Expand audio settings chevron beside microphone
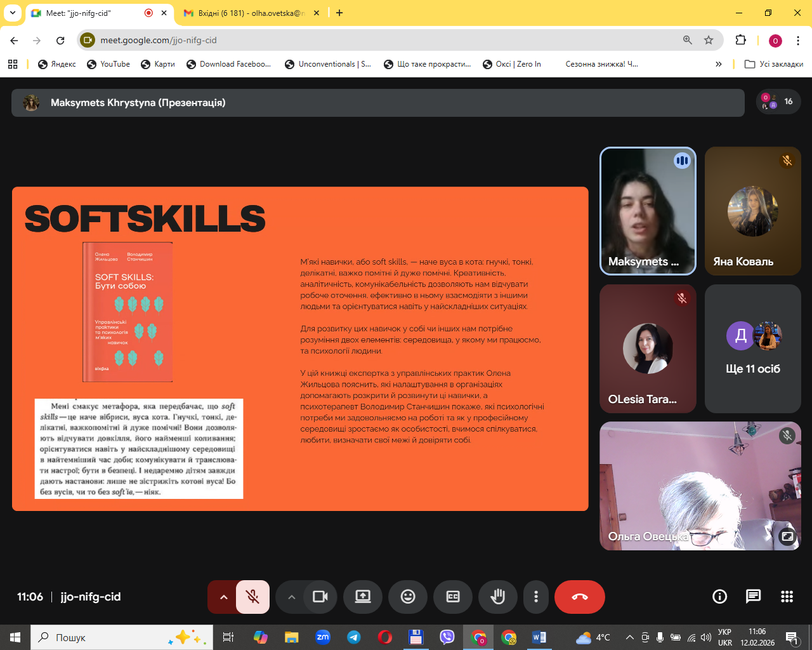Image resolution: width=812 pixels, height=650 pixels. coord(223,597)
